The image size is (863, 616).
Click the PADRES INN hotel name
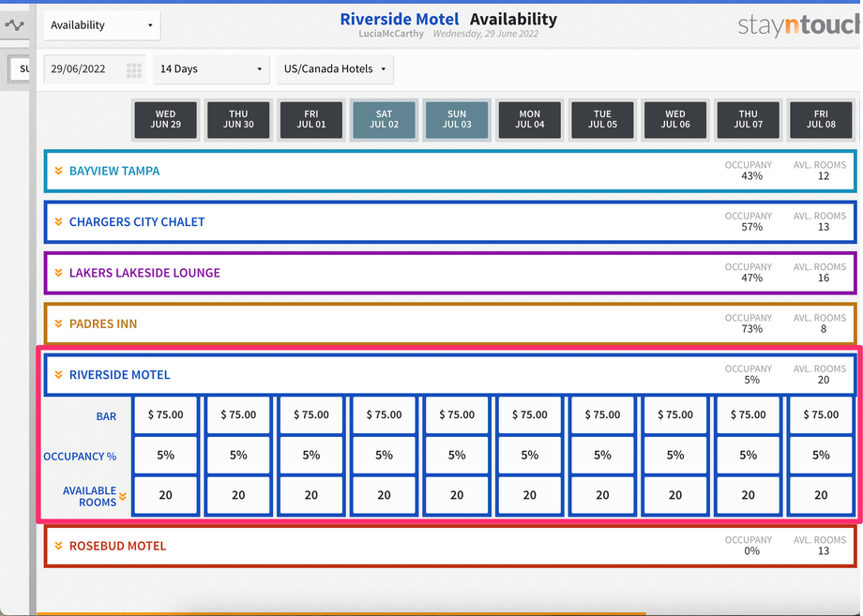click(103, 324)
